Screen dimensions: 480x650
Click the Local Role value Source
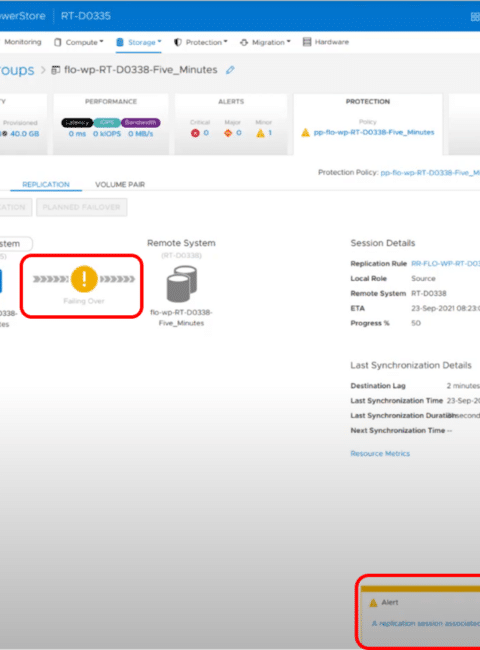tap(423, 279)
